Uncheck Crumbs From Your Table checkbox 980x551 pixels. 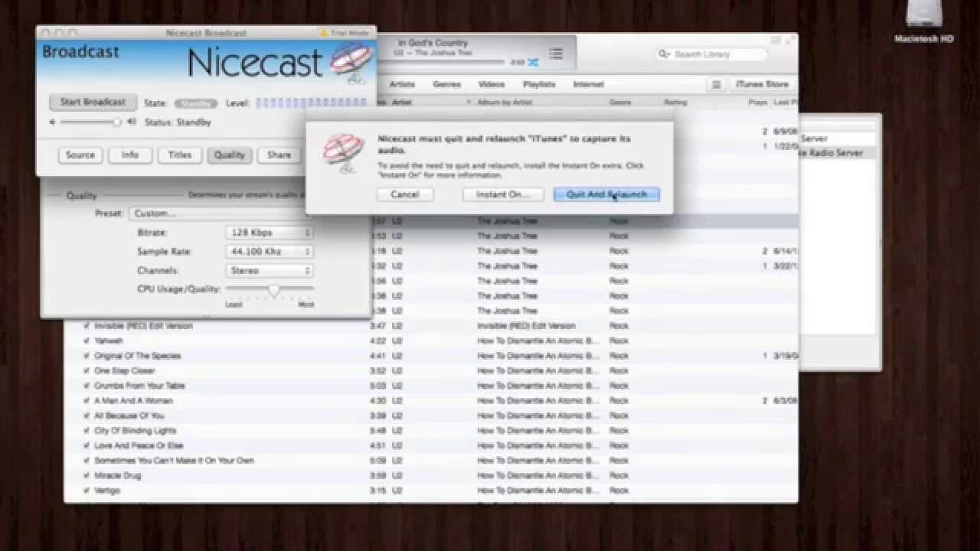(87, 386)
